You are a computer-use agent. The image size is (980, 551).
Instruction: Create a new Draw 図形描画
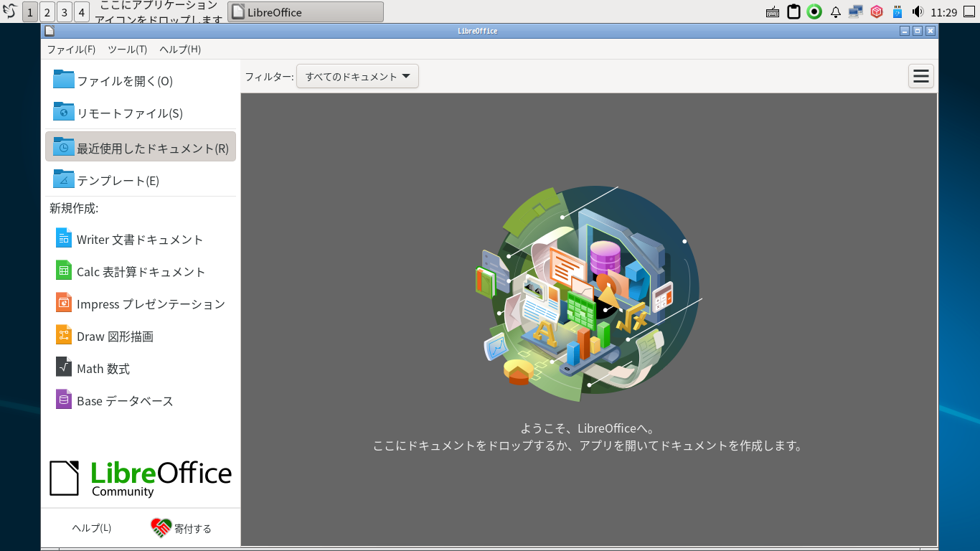[141, 336]
